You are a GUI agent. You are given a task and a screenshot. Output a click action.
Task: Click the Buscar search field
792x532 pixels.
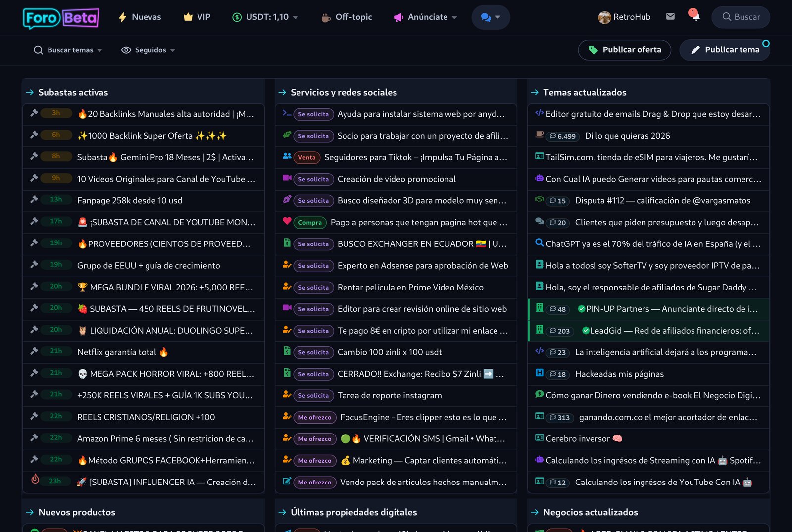pyautogui.click(x=741, y=17)
